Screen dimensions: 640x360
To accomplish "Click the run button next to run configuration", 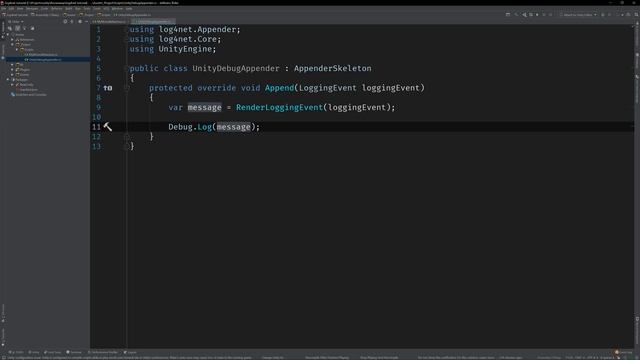I will (x=603, y=15).
